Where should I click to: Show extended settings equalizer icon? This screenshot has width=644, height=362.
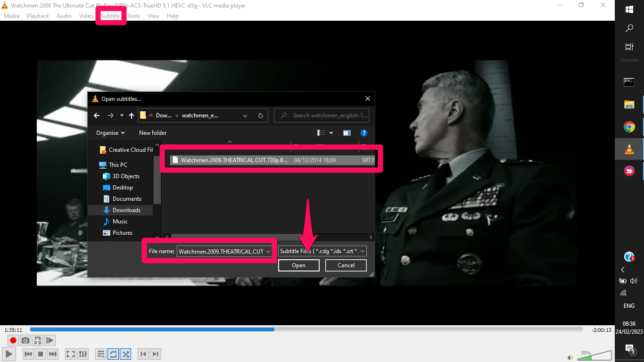click(83, 354)
